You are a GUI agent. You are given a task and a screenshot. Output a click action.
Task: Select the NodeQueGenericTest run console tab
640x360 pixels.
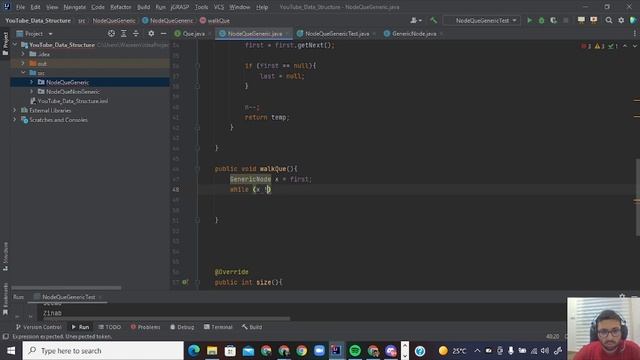pyautogui.click(x=67, y=297)
